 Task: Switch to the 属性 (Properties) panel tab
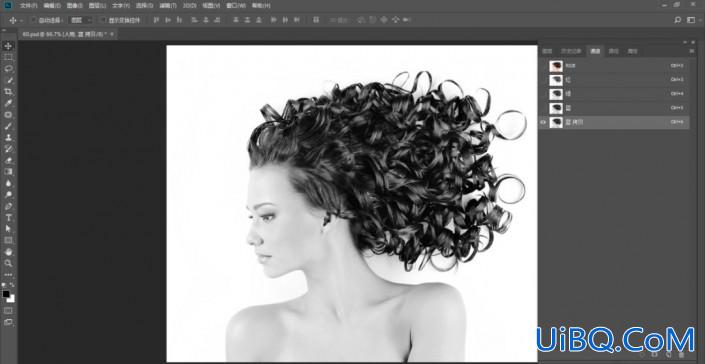632,51
